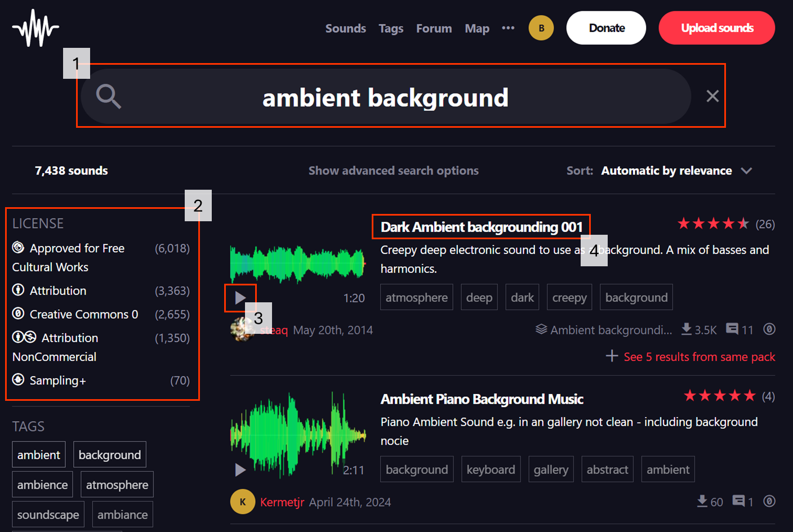Screen dimensions: 793x532
Task: Open the three-dots more menu
Action: point(508,28)
